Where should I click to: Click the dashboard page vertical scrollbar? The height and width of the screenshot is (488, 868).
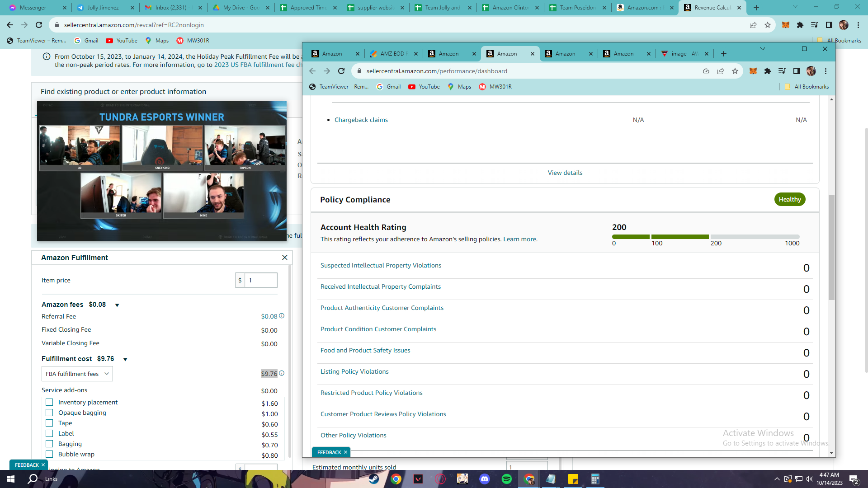coord(831,247)
